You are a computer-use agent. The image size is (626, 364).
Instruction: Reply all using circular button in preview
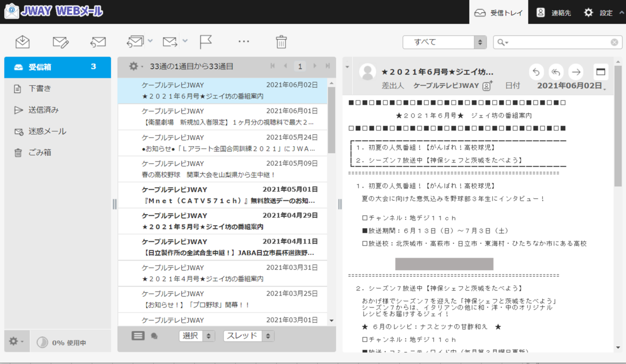pyautogui.click(x=556, y=72)
